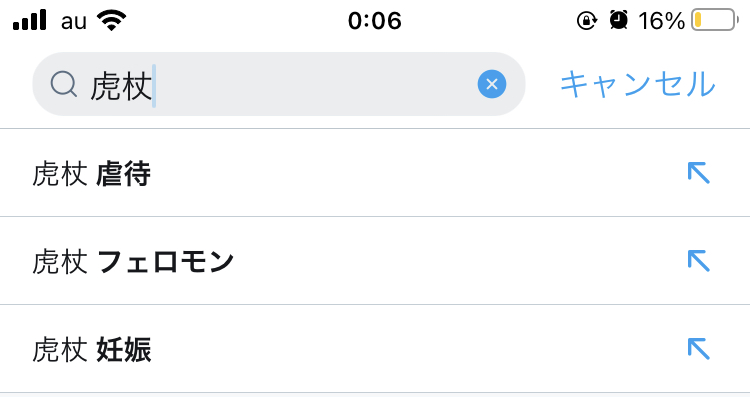This screenshot has height=397, width=750.
Task: Tap the low battery indicator icon
Action: pyautogui.click(x=715, y=20)
